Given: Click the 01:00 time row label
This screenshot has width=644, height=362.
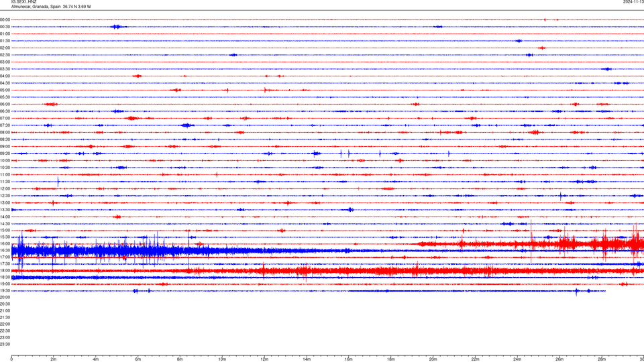Looking at the screenshot, I should (x=5, y=34).
